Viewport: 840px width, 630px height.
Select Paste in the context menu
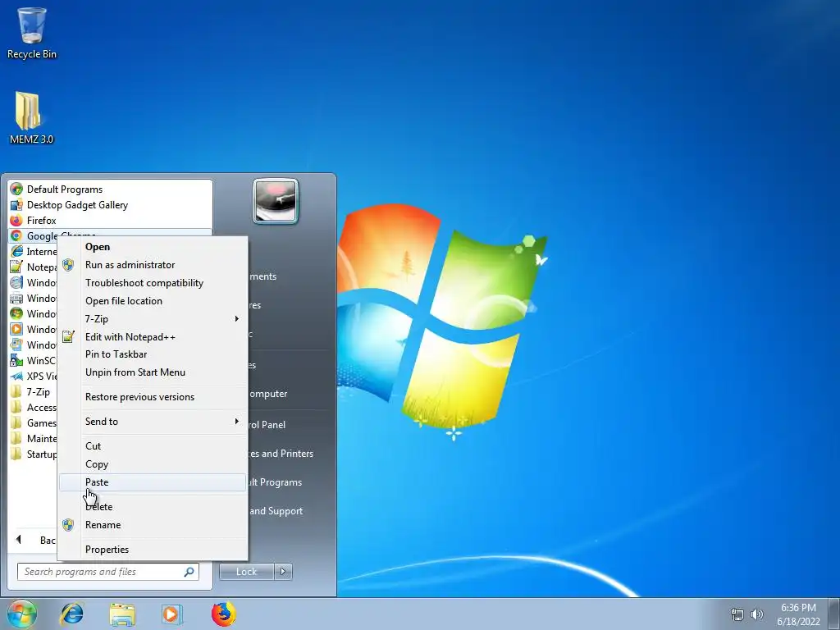[152, 482]
